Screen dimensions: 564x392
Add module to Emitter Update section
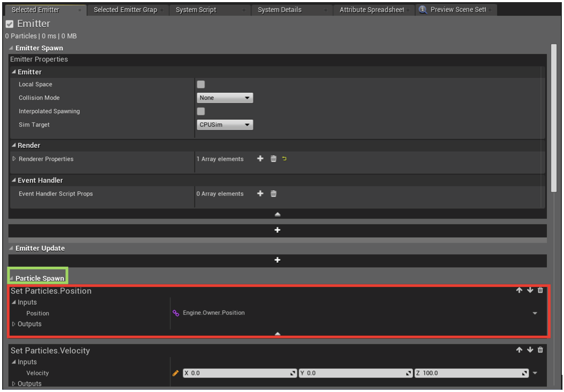[x=277, y=260]
